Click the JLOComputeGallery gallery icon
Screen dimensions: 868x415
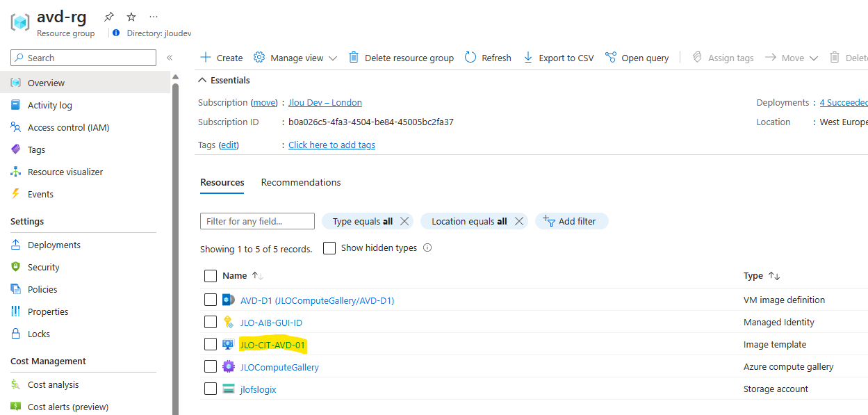point(229,367)
